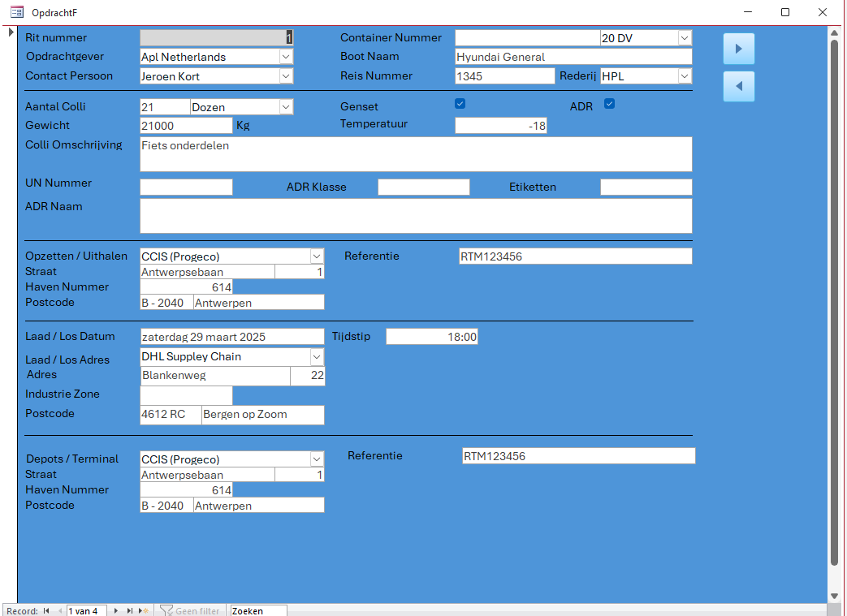This screenshot has height=616, width=847.
Task: Go to the first record
Action: pyautogui.click(x=46, y=610)
